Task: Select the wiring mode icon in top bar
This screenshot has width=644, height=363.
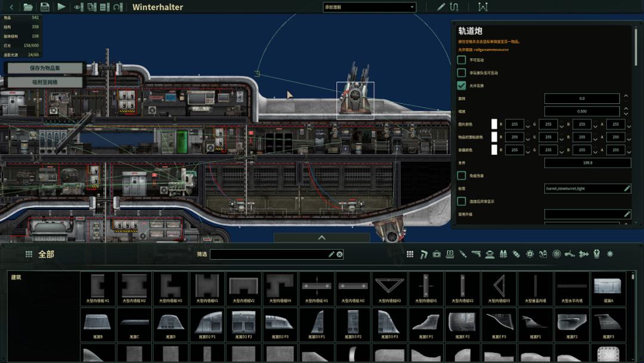Action: tap(454, 7)
